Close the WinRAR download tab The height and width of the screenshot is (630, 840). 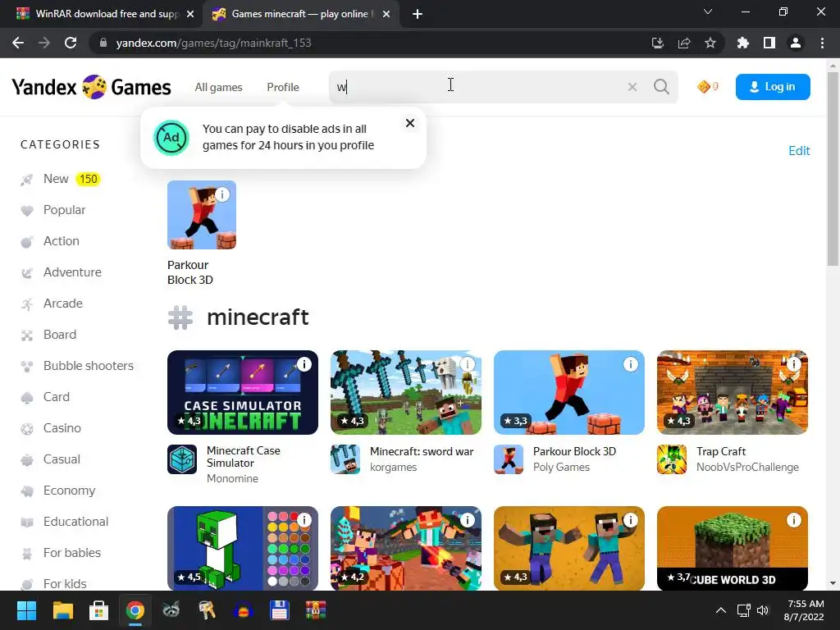[190, 14]
